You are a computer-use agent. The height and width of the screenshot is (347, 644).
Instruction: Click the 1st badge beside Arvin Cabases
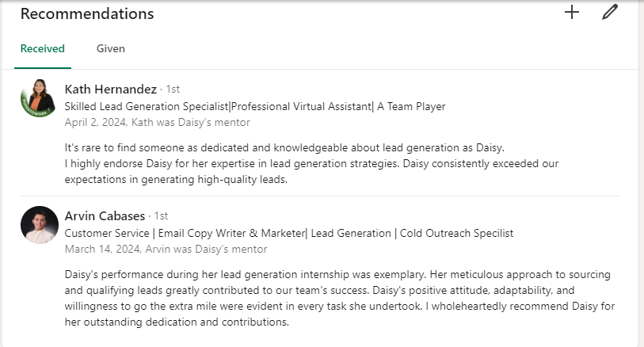(x=161, y=215)
